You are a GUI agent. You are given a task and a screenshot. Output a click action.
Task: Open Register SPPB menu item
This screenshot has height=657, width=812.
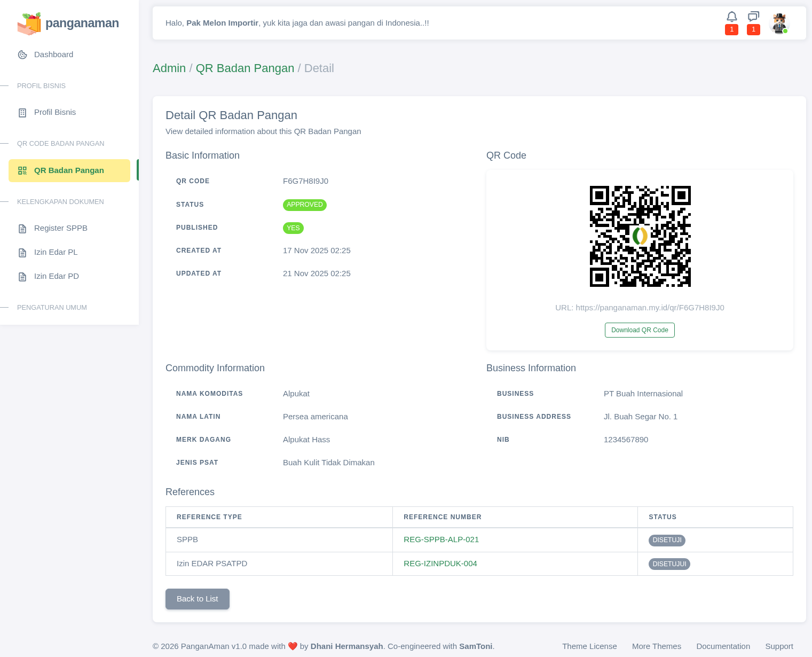click(x=69, y=228)
